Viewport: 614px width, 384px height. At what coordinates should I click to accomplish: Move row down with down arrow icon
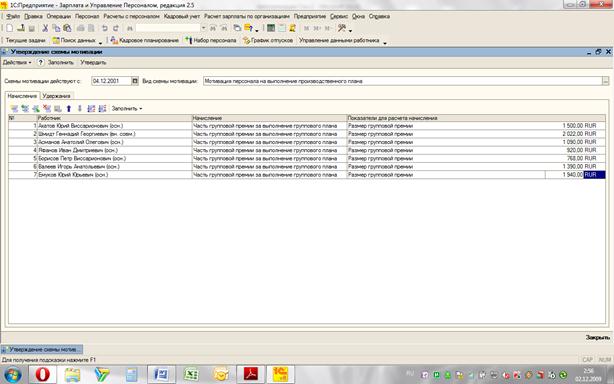(x=80, y=108)
